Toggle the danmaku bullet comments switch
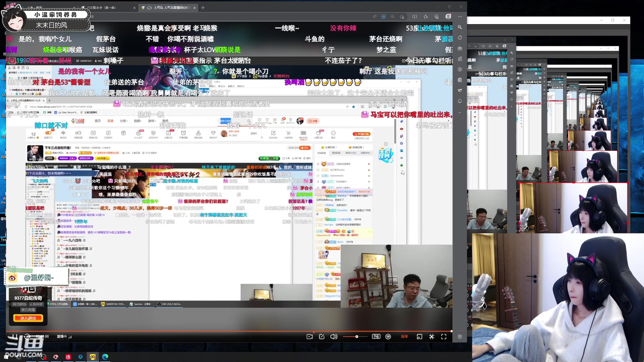644x362 pixels. pyautogui.click(x=376, y=337)
